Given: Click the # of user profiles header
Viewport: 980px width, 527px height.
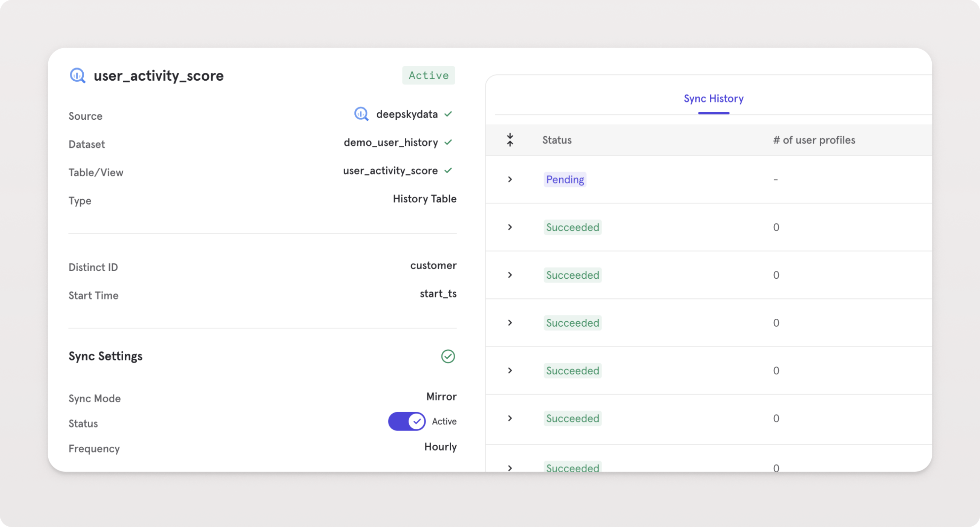Looking at the screenshot, I should click(814, 140).
